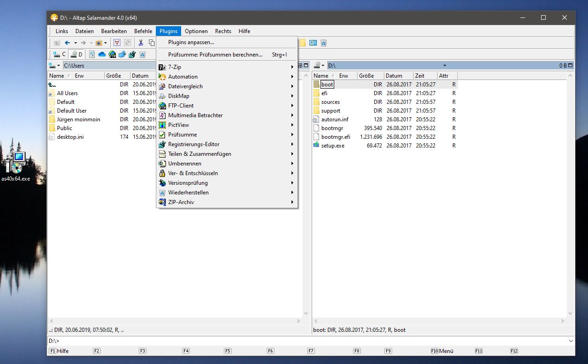Expand the Dateivergleich submenu
Screen dimensions: 588x364
pyautogui.click(x=227, y=86)
